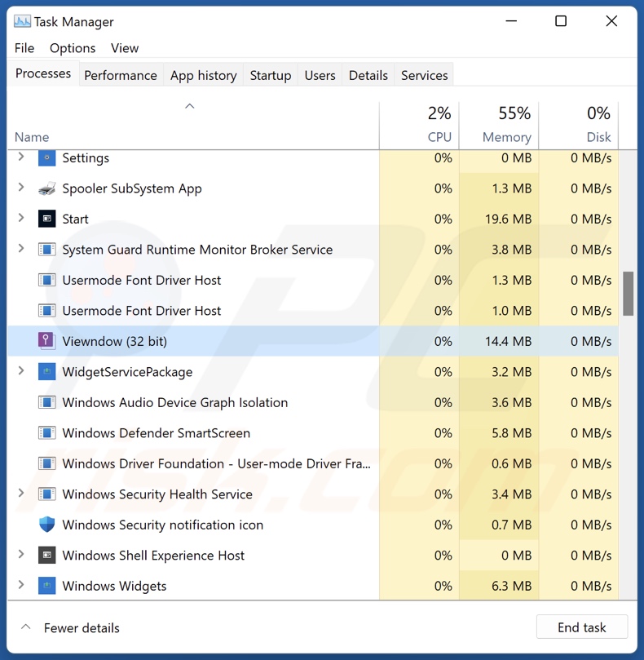Viewport: 644px width, 660px height.
Task: Sort by the Name column header
Action: [193, 126]
